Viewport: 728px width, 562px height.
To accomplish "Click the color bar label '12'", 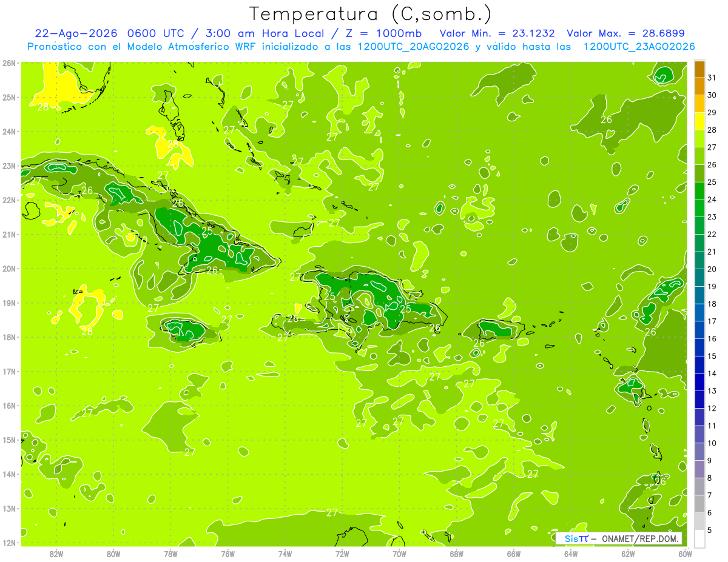I will [x=712, y=408].
